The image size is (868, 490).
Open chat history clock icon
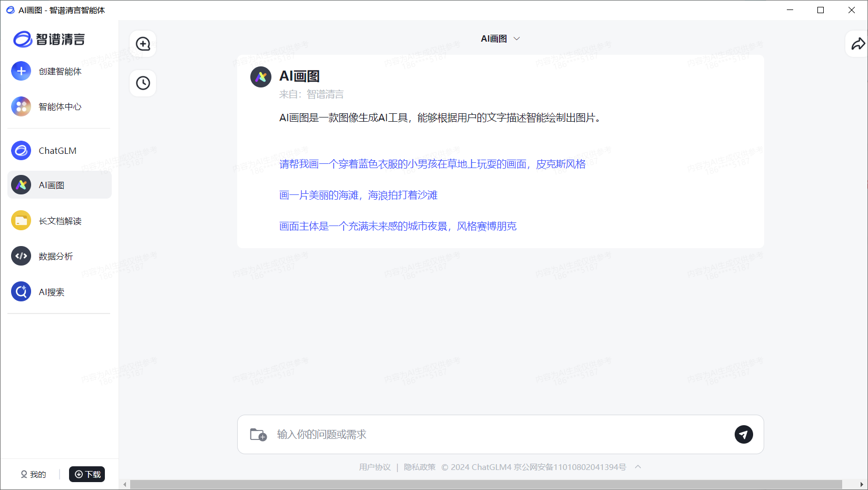[x=143, y=83]
